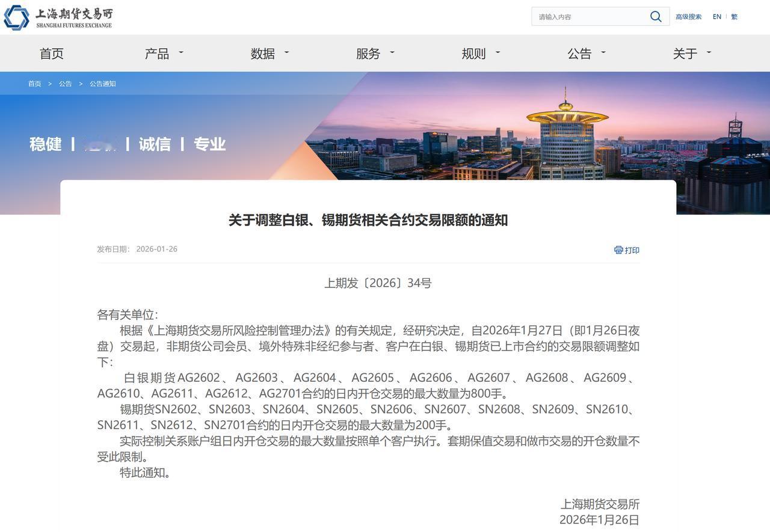Click the closing line 特此通知

pos(145,472)
